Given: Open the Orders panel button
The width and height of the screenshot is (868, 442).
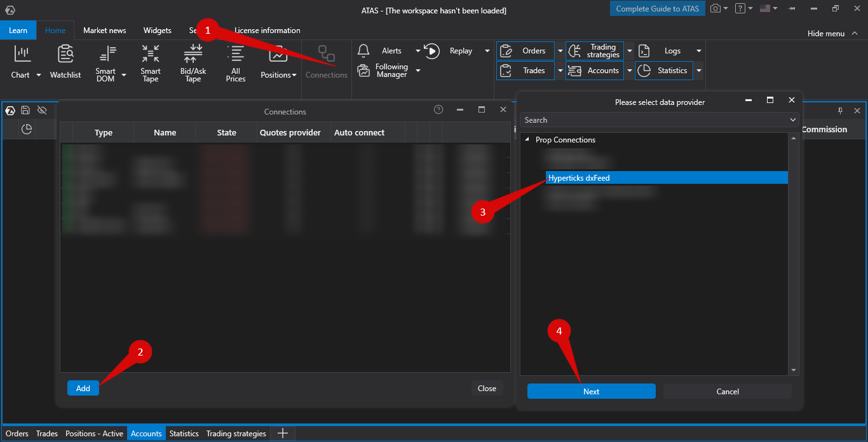Looking at the screenshot, I should coord(526,51).
